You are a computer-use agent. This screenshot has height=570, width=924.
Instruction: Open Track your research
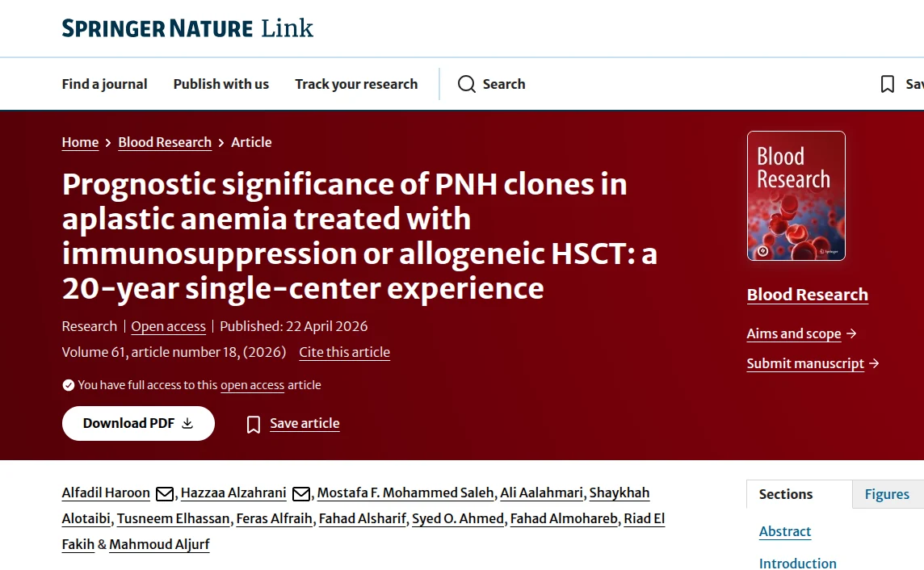pyautogui.click(x=356, y=84)
